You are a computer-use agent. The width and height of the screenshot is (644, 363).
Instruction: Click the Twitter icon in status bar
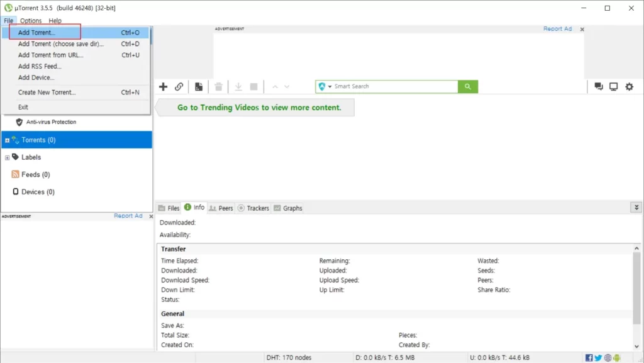point(599,358)
